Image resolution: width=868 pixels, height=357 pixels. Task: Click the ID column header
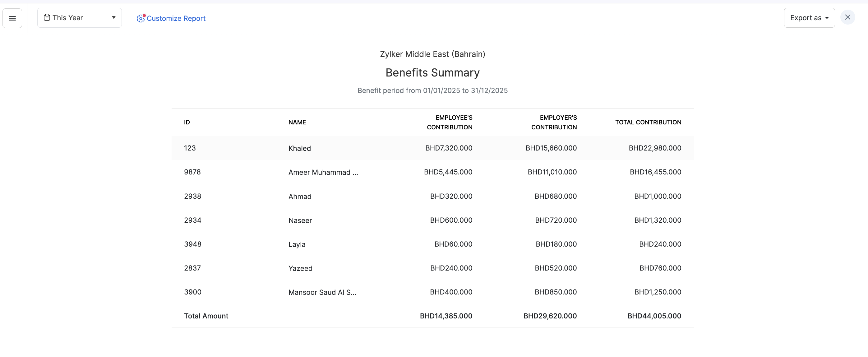coord(187,123)
